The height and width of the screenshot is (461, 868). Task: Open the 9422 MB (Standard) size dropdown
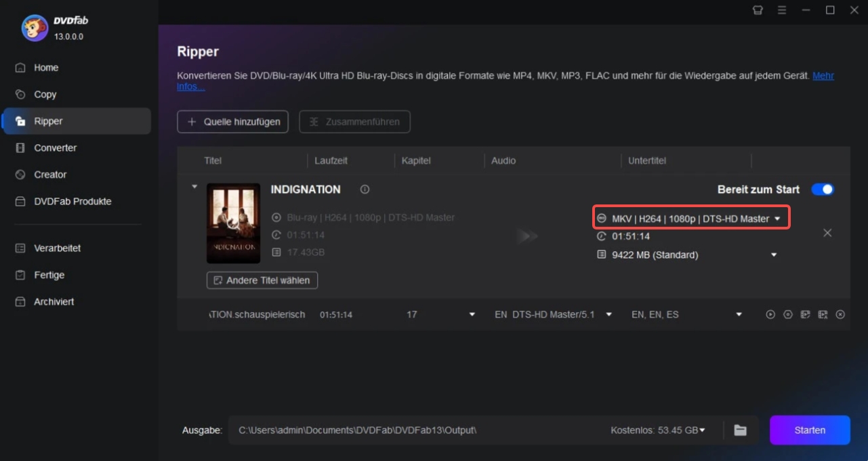click(774, 255)
